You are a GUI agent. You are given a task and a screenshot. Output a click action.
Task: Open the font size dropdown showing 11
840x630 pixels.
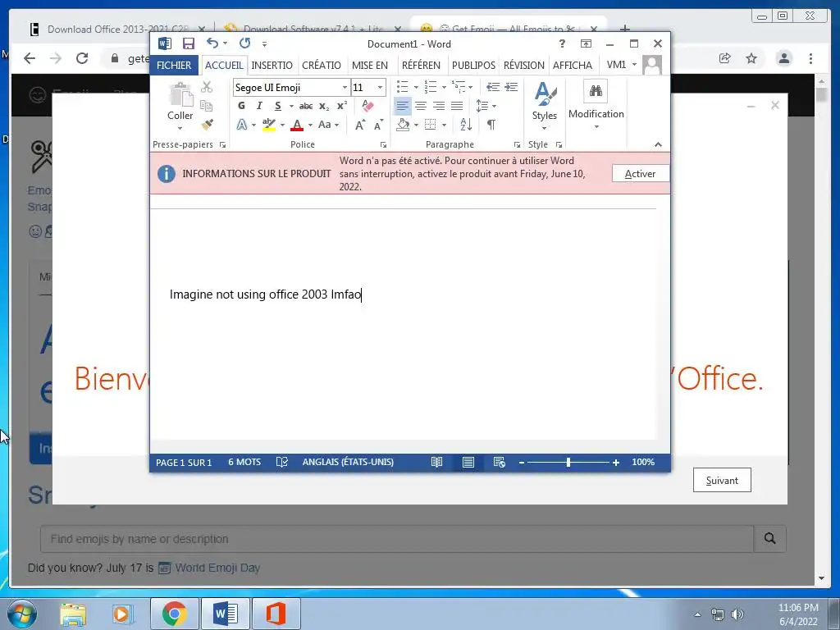tap(381, 87)
